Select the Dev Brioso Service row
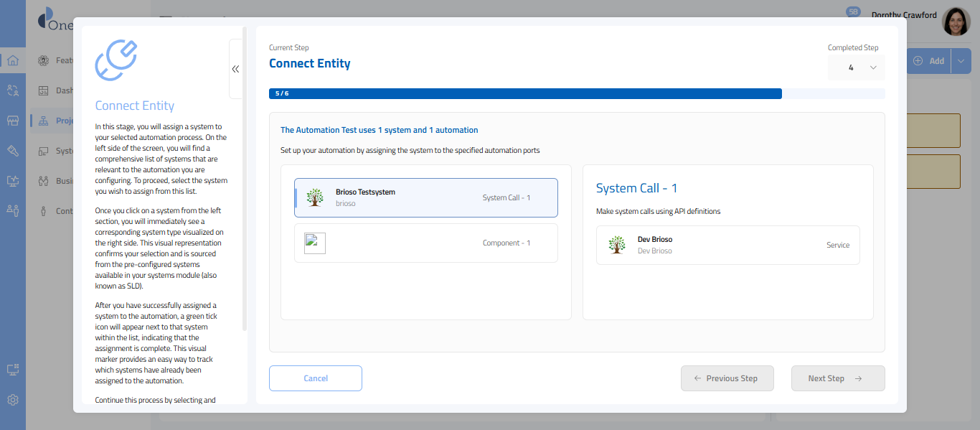980x430 pixels. point(727,246)
